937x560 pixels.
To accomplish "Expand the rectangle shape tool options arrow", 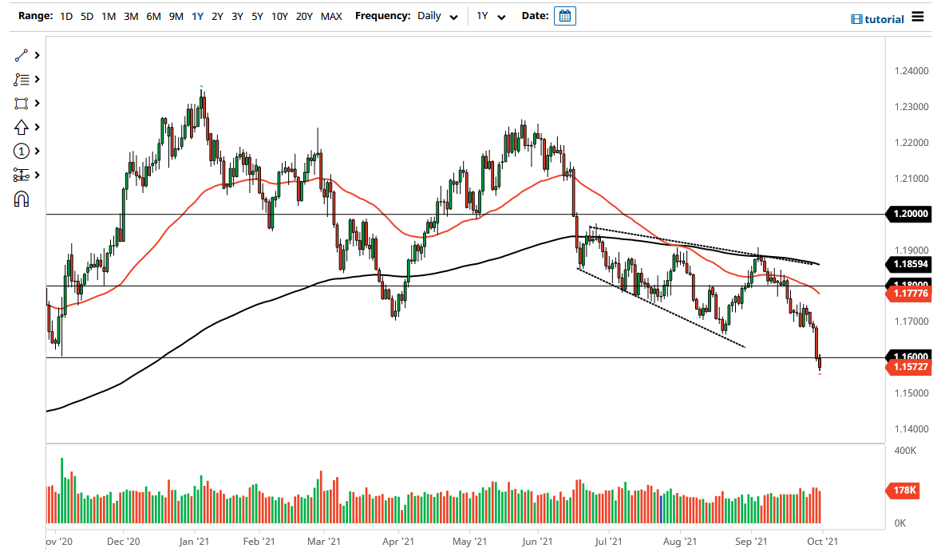I will pyautogui.click(x=37, y=103).
